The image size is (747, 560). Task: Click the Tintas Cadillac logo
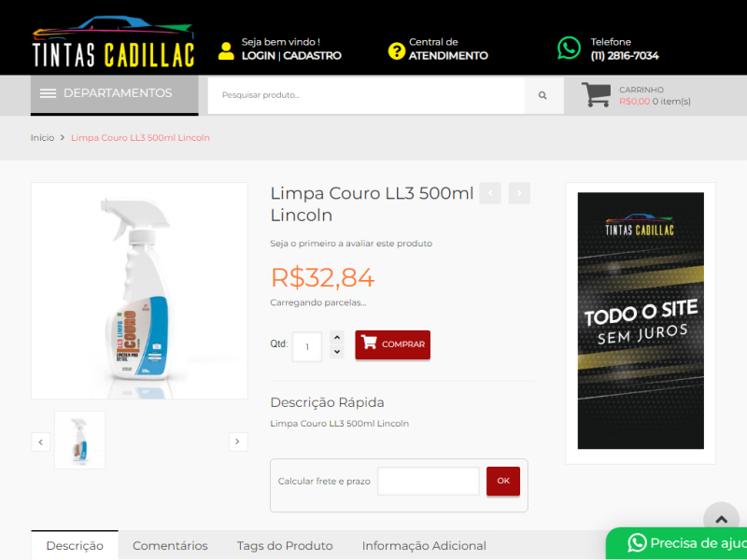[113, 42]
